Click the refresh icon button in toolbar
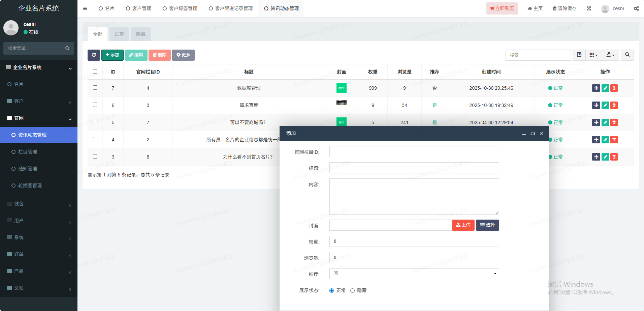644x311 pixels. (x=94, y=55)
